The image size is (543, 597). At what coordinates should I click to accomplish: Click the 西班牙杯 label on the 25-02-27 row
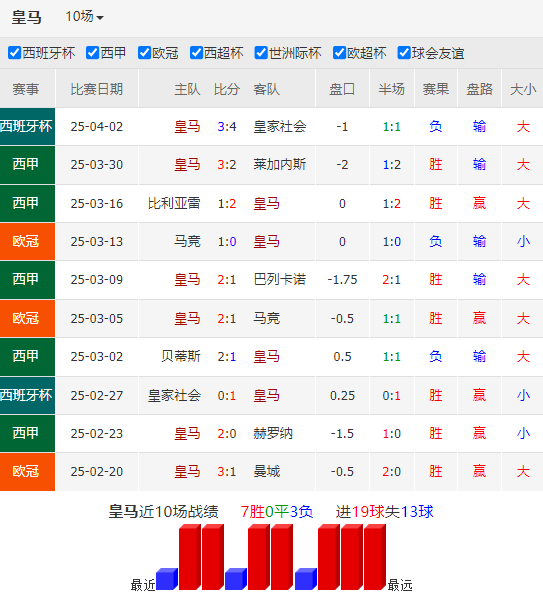26,395
